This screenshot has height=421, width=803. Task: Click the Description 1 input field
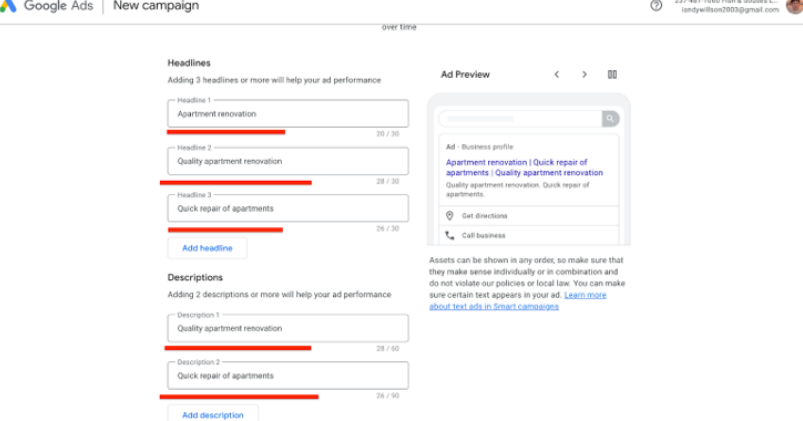pyautogui.click(x=288, y=328)
